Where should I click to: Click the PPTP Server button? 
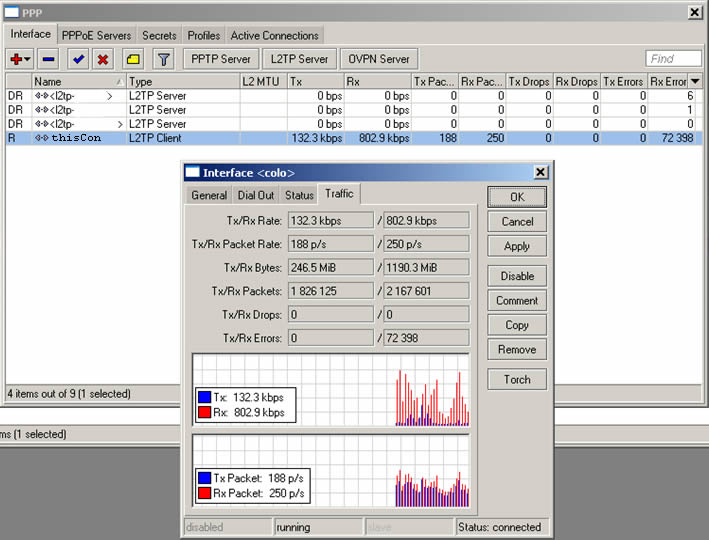pos(221,59)
